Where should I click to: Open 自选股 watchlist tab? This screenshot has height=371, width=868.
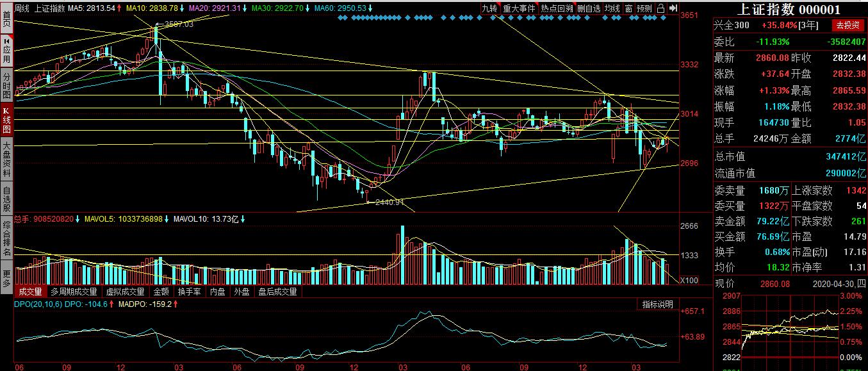pos(6,199)
